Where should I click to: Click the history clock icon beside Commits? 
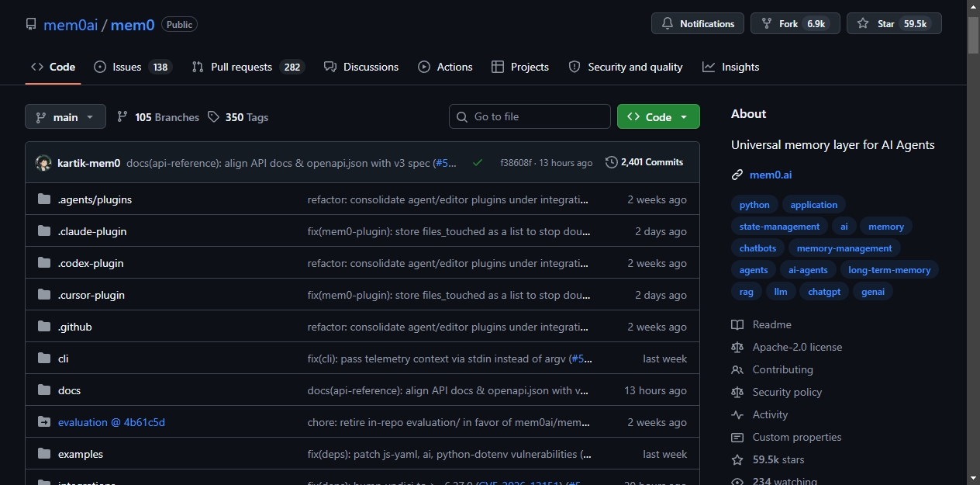click(612, 162)
